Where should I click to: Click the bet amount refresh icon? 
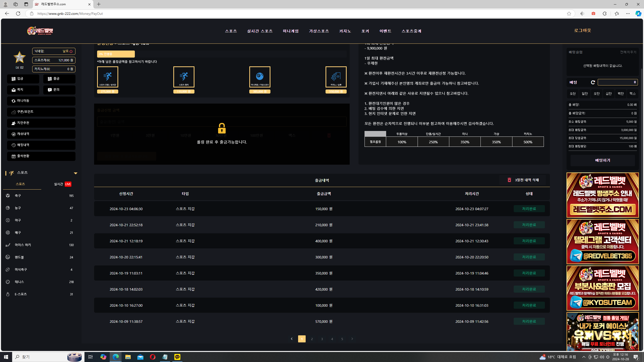(593, 82)
